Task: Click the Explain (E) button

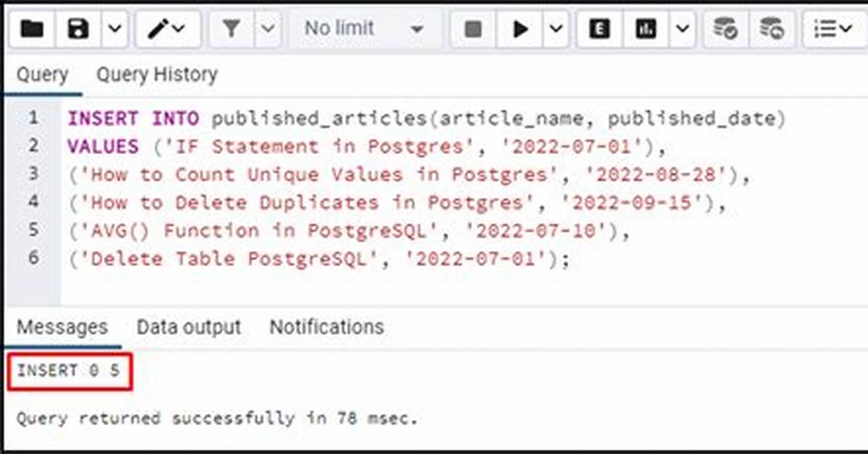Action: coord(599,29)
